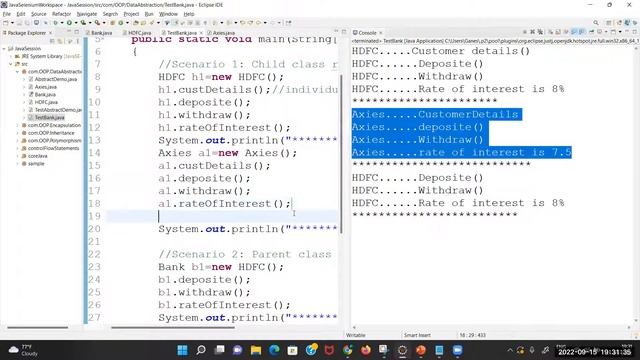The image size is (640, 360).
Task: Open the Run menu
Action: click(149, 14)
